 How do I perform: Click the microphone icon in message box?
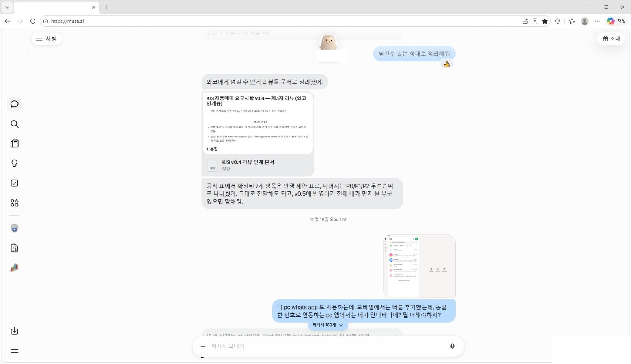452,346
